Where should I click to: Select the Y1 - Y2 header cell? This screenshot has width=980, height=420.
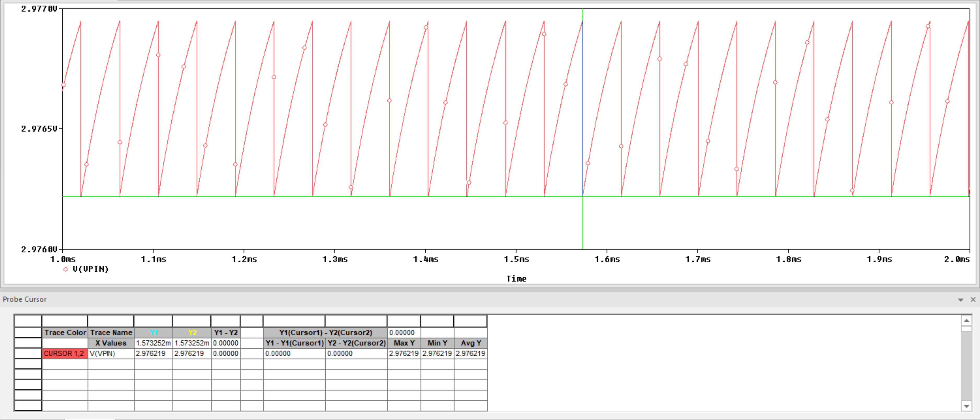226,333
